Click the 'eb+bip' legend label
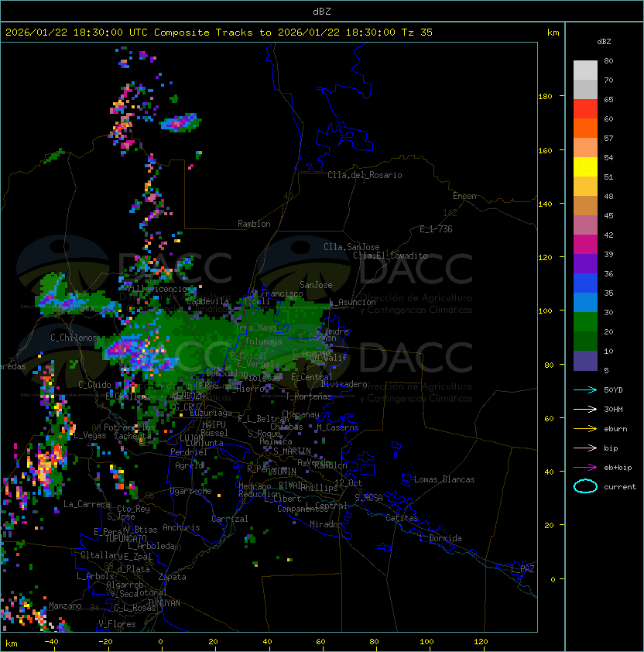The width and height of the screenshot is (644, 652). point(618,468)
